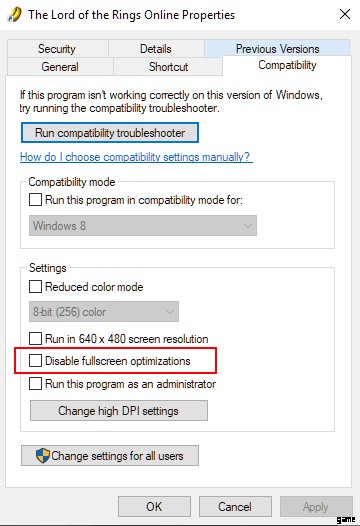Viewport: 360px width, 526px height.
Task: Expand the 8-bit (256) color dropdown
Action: click(104, 312)
